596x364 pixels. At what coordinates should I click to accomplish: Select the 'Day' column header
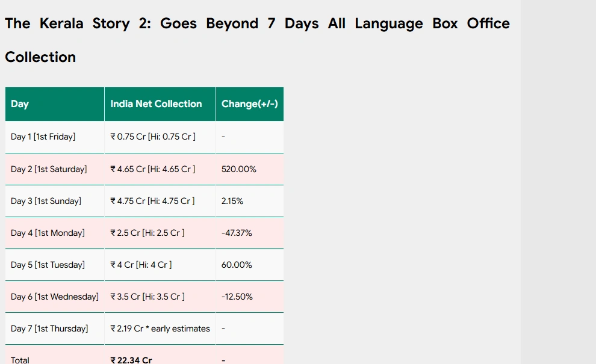(19, 103)
